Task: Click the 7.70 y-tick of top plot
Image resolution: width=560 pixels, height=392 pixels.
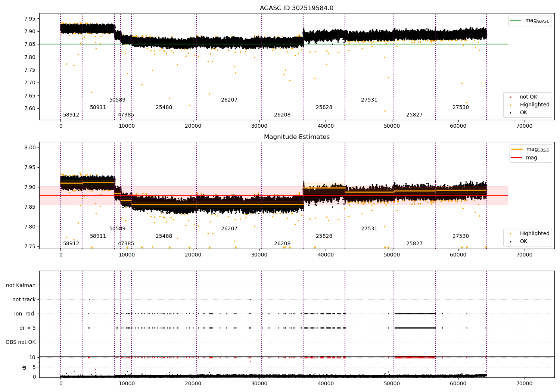Action: coord(30,83)
